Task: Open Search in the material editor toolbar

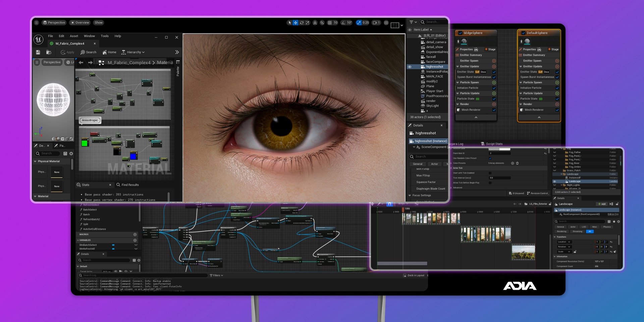Action: coord(89,52)
